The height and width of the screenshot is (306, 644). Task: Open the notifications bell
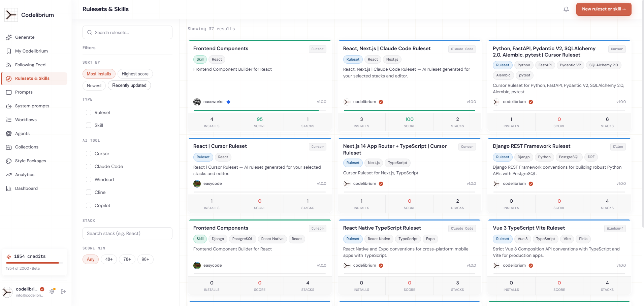566,9
